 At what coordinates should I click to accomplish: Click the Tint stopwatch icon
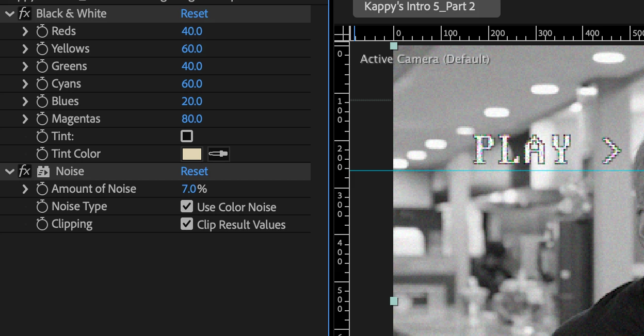(x=42, y=137)
